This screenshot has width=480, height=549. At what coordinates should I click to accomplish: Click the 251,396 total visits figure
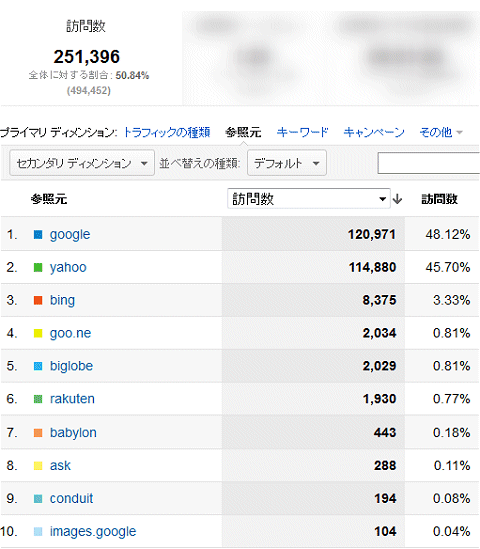point(86,56)
